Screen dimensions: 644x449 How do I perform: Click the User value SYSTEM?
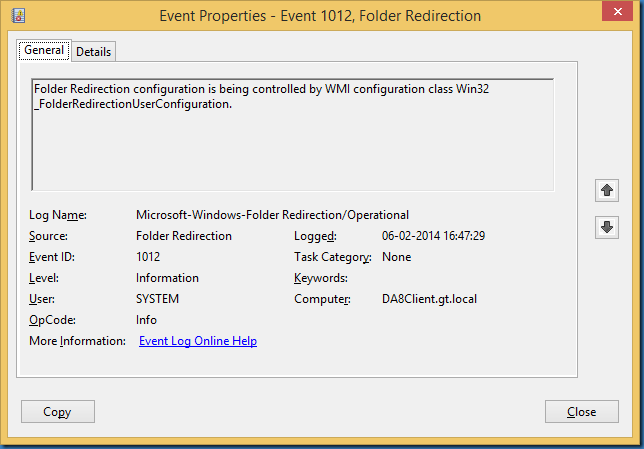(x=157, y=299)
